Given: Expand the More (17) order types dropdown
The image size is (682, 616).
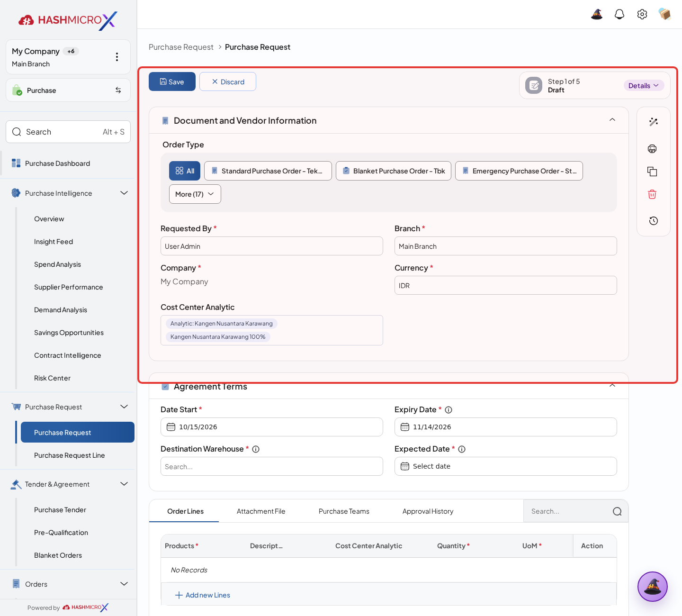Looking at the screenshot, I should pyautogui.click(x=195, y=194).
